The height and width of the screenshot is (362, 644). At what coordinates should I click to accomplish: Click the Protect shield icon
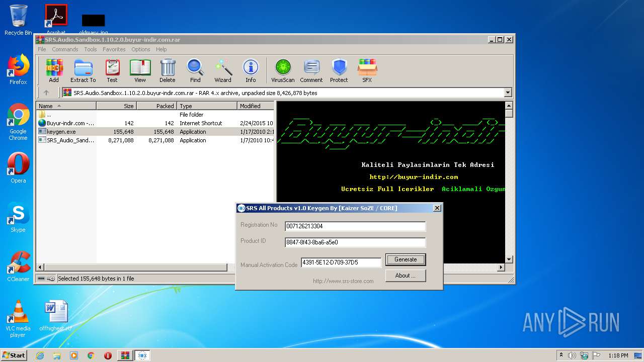[339, 71]
